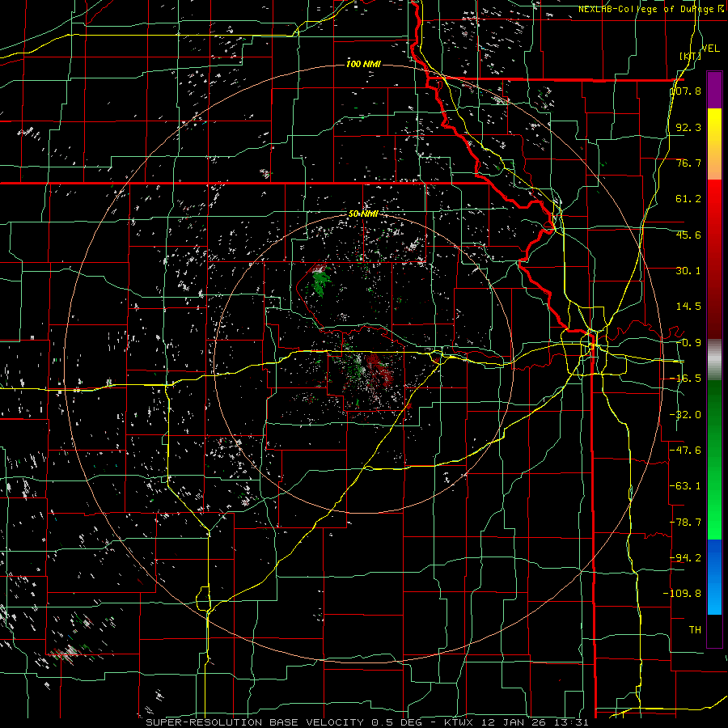Click the gray near-zero segment of the color bar

(x=714, y=360)
